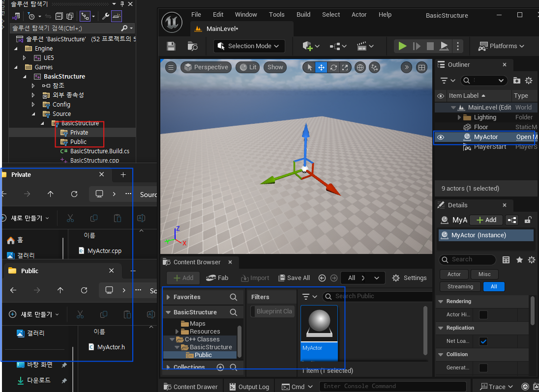The width and height of the screenshot is (539, 392).
Task: Click the Blueprint/add script icon next to Add in Details
Action: coord(512,220)
